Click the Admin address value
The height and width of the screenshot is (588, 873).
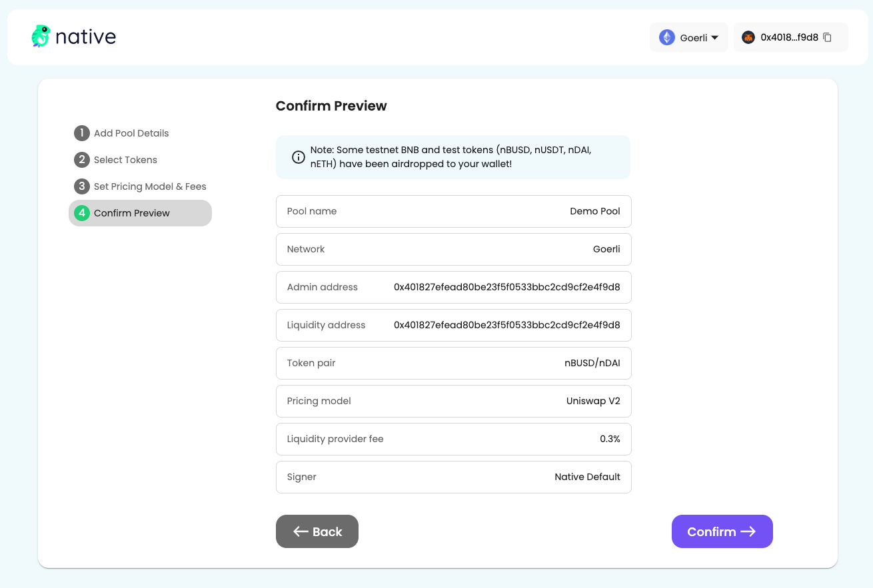[506, 287]
